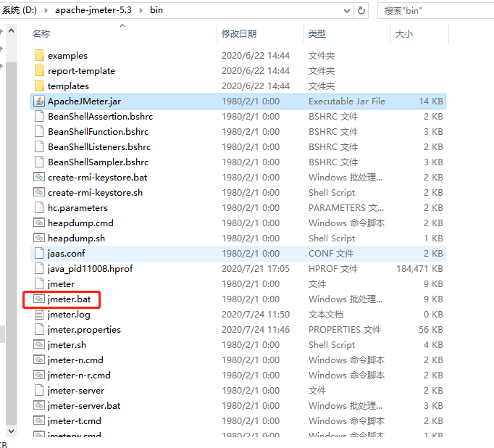Click the heapdump.sh script icon
The image size is (494, 448).
click(39, 238)
